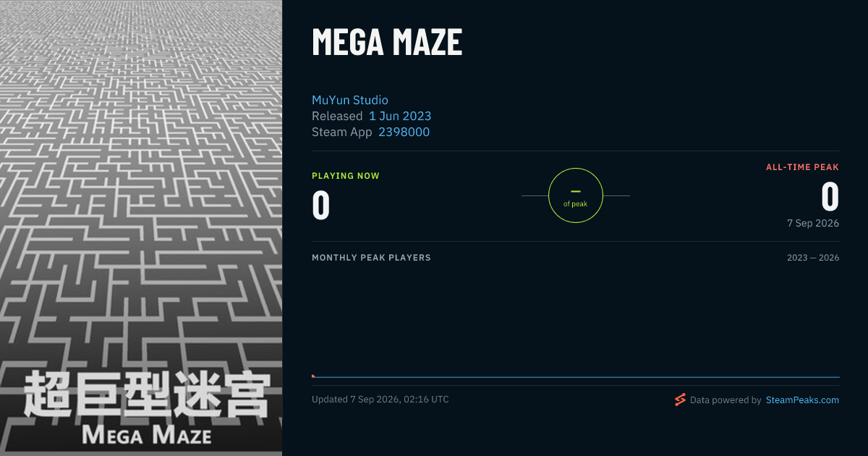
Task: Select the Playing Now counter value
Action: click(321, 205)
